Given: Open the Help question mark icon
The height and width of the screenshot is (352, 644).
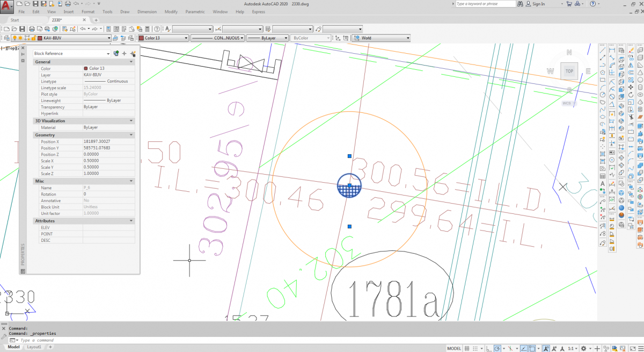Looking at the screenshot, I should click(x=157, y=28).
